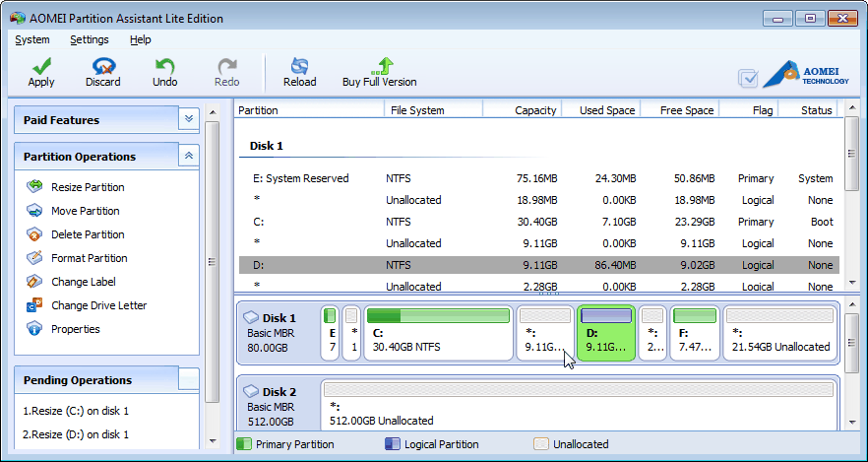Select the 21.54GB Unallocated block
The height and width of the screenshot is (462, 868).
pos(780,334)
